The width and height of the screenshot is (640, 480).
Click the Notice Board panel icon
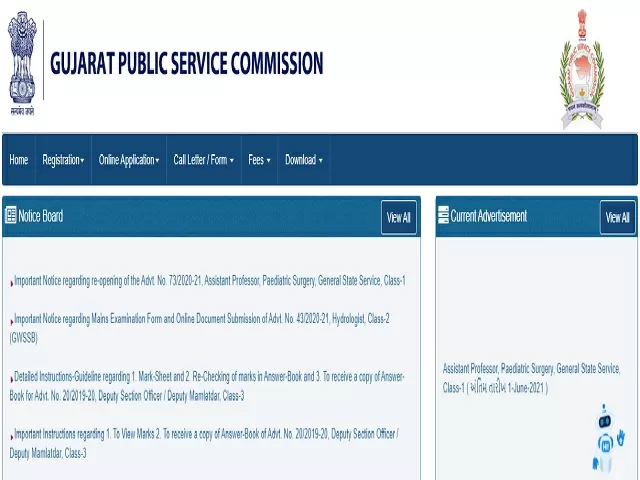point(11,215)
